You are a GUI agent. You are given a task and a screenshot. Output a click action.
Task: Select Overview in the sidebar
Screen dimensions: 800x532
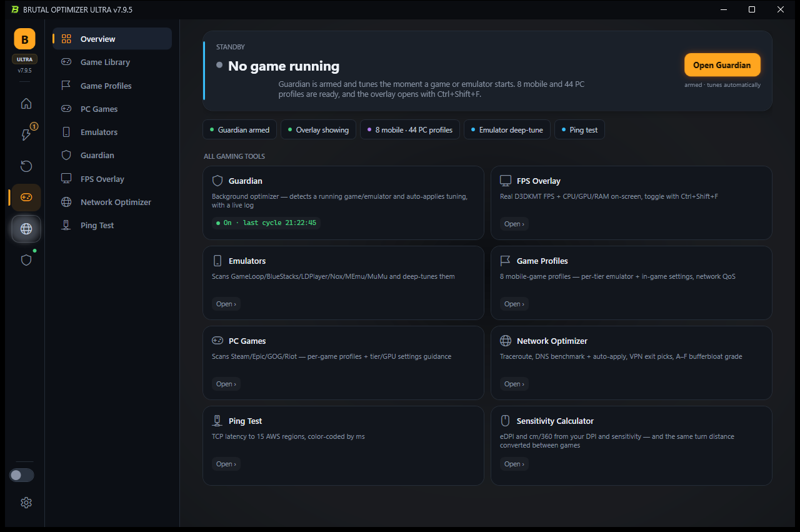(112, 39)
